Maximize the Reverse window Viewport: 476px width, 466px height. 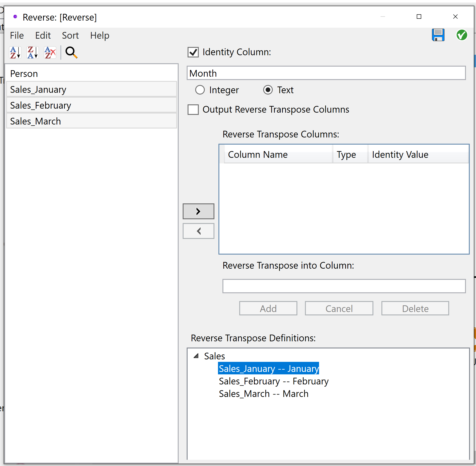pos(419,17)
